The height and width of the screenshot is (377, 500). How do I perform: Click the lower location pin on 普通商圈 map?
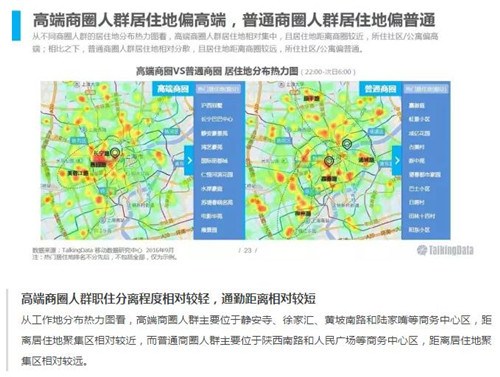pos(329,161)
